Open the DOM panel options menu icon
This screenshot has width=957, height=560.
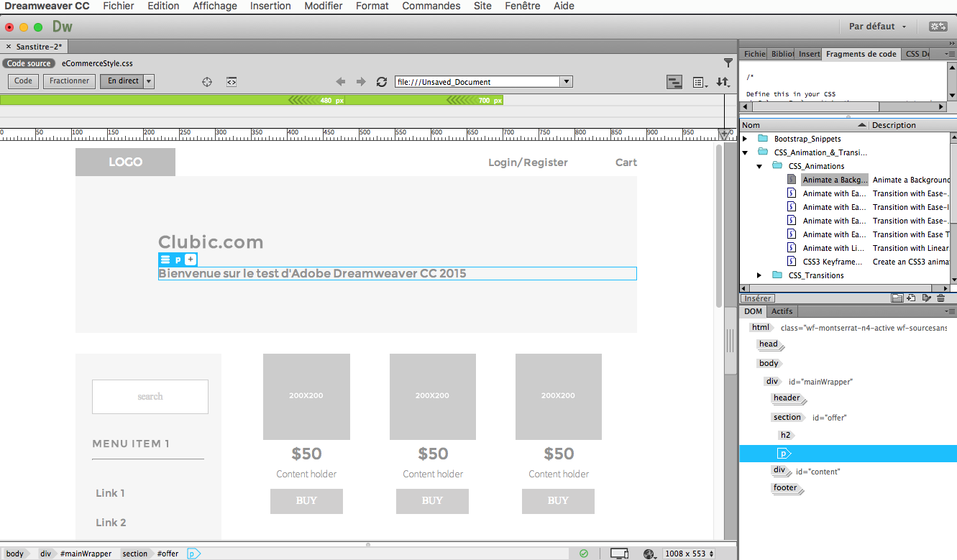coord(951,311)
